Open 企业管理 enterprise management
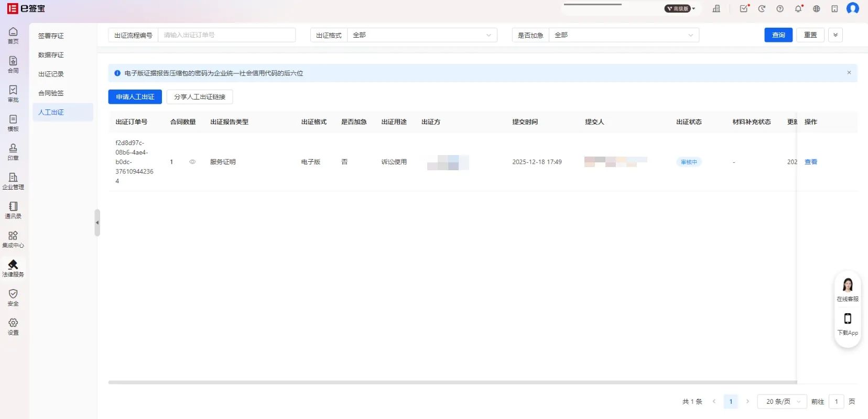This screenshot has width=868, height=419. coord(13,181)
